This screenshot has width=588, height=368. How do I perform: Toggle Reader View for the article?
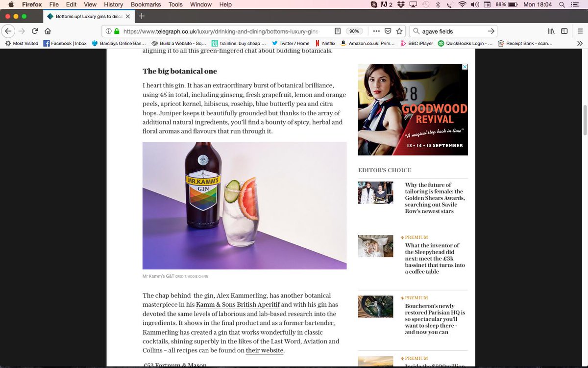tap(337, 30)
